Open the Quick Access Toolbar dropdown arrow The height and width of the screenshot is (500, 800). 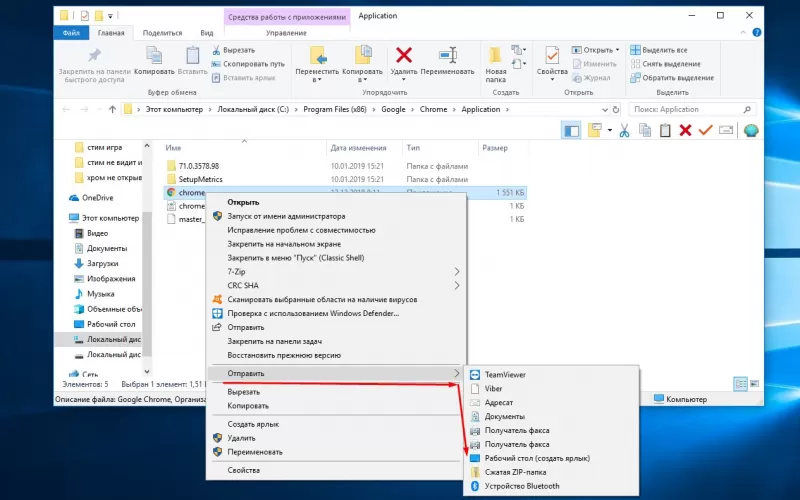point(110,16)
